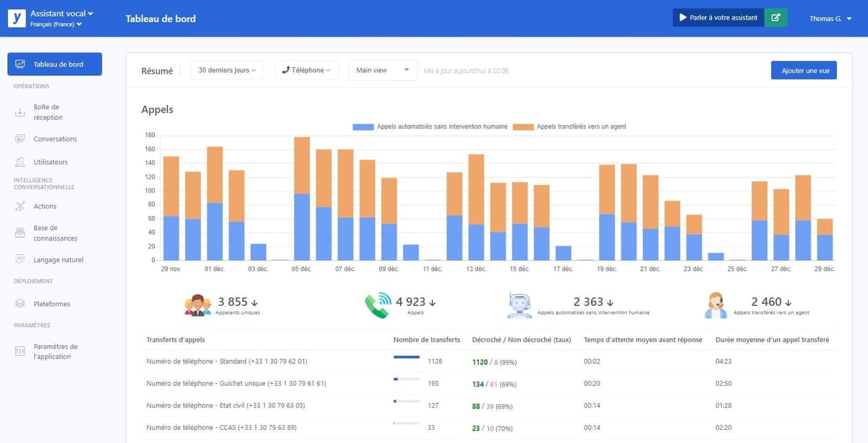
Task: Open the Thomas G. user menu
Action: pyautogui.click(x=829, y=18)
